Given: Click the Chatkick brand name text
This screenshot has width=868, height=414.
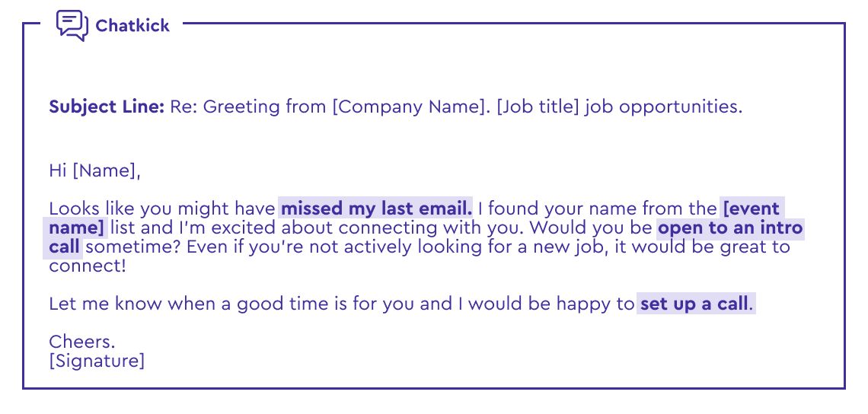Looking at the screenshot, I should tap(132, 25).
